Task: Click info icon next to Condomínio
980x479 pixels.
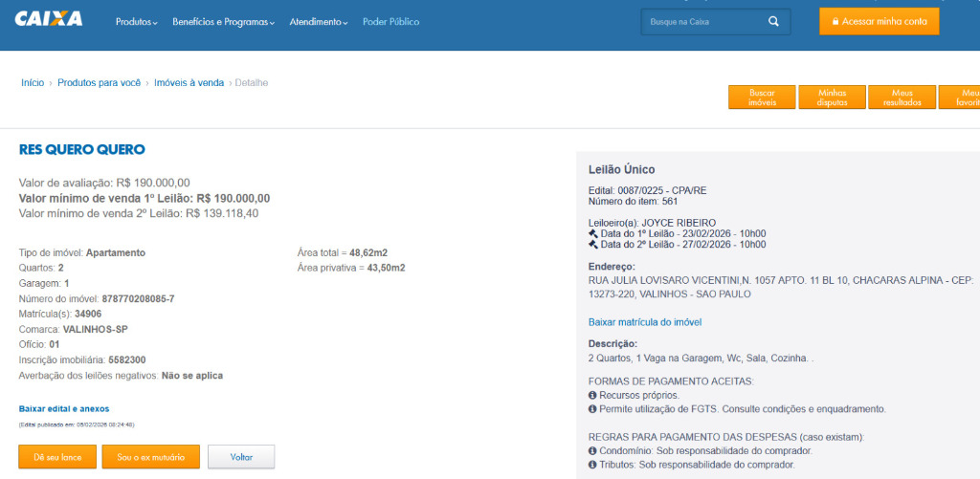Action: coord(592,451)
